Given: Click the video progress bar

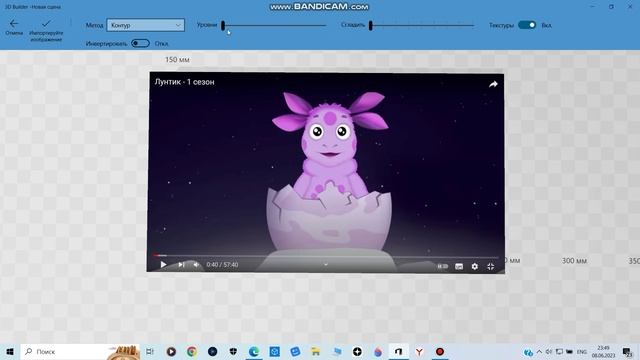Looking at the screenshot, I should tap(326, 256).
